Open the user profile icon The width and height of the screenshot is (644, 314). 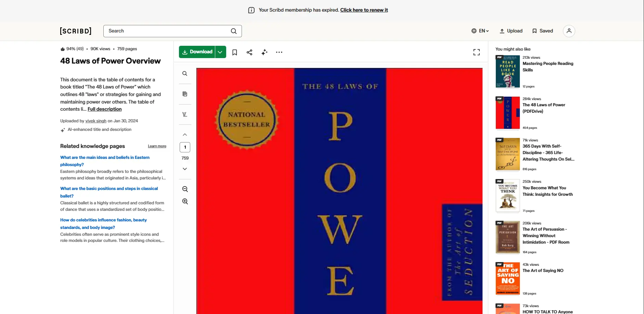coord(569,31)
